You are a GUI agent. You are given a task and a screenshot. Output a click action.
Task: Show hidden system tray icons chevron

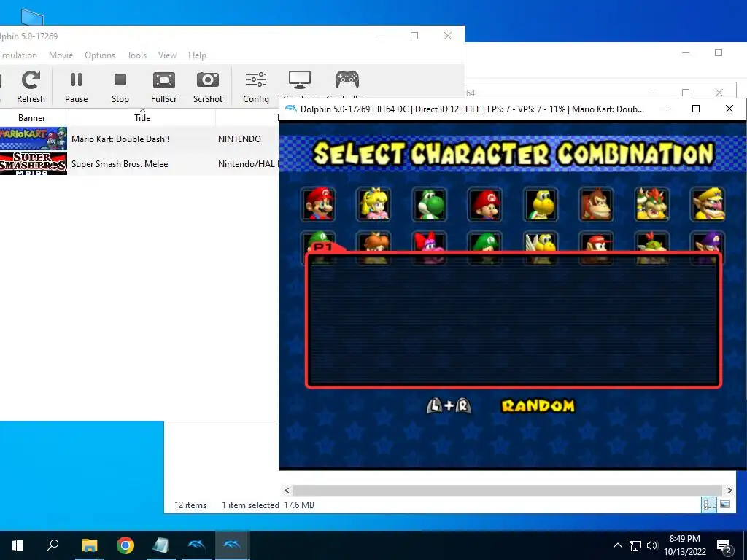click(617, 545)
